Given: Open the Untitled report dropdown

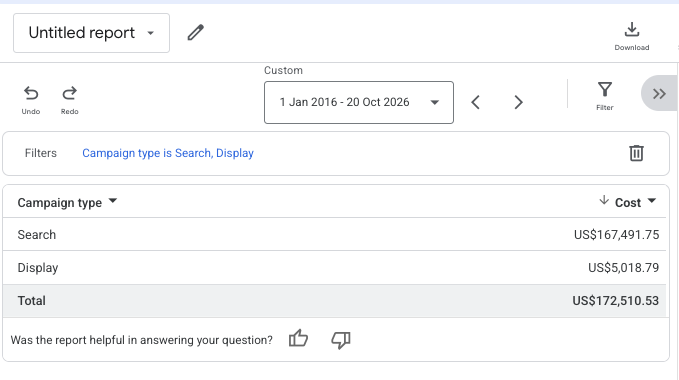Looking at the screenshot, I should tap(91, 33).
